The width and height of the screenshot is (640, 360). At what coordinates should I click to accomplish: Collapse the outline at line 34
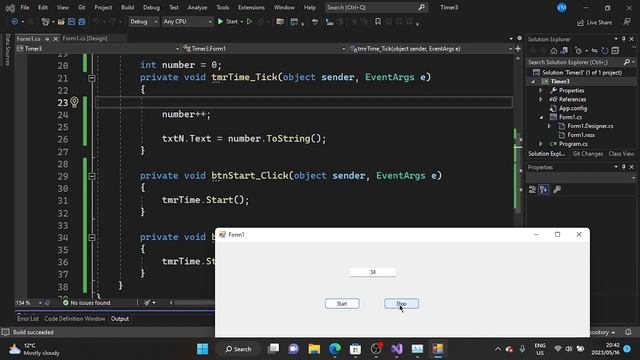(x=92, y=237)
